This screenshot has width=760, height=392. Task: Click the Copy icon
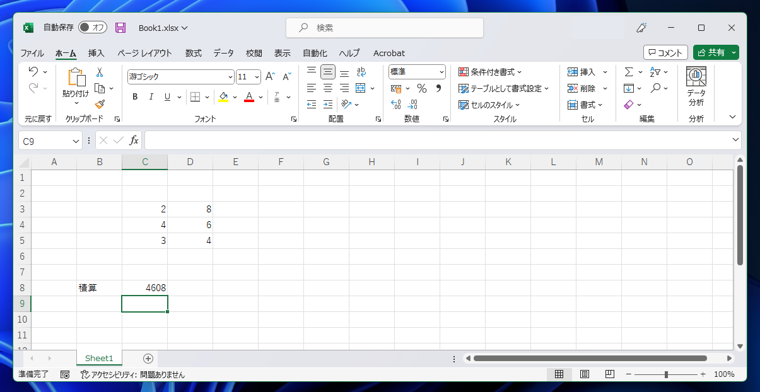point(99,88)
